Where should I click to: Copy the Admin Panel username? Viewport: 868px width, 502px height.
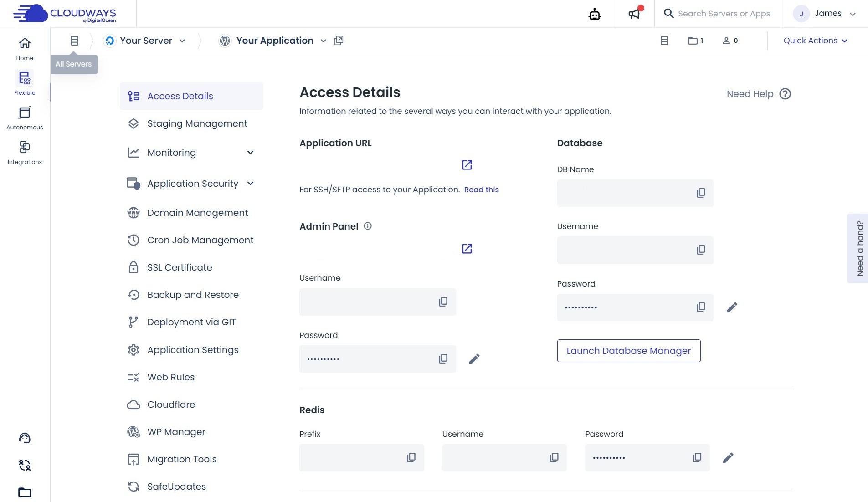click(442, 302)
